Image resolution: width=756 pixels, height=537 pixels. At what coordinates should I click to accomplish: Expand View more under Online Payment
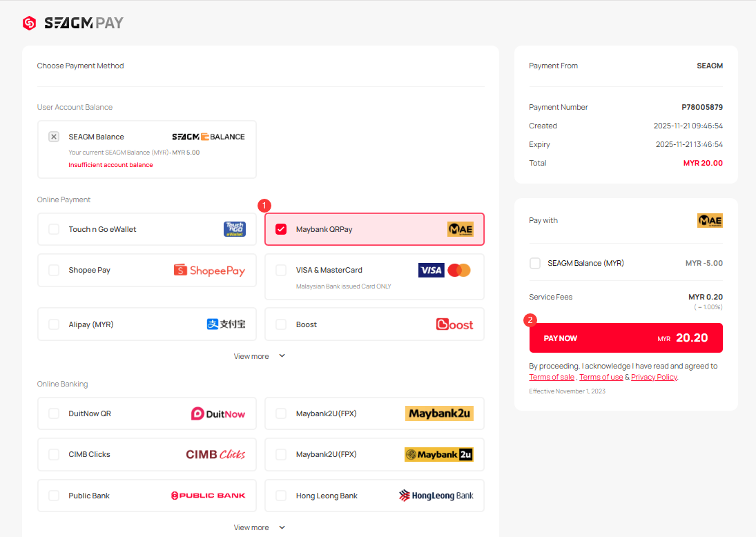(x=259, y=356)
